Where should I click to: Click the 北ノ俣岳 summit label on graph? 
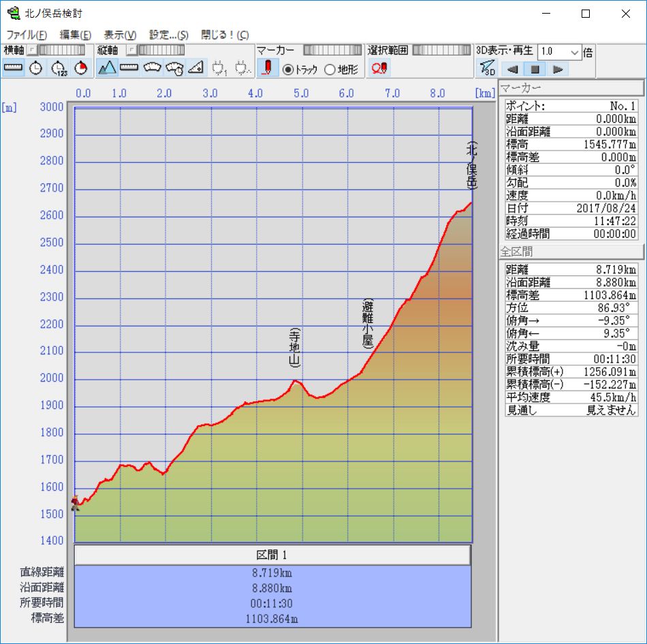coord(472,165)
